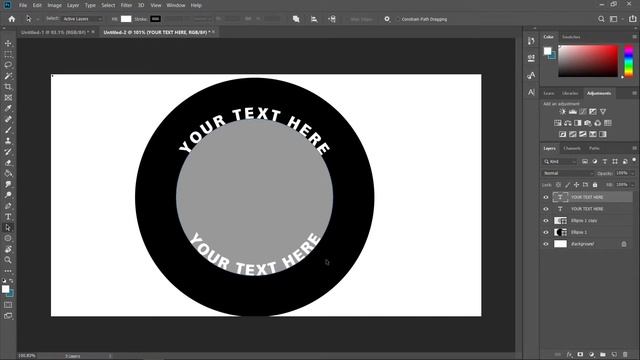Add a Brightness/Contrast adjustment
The height and width of the screenshot is (360, 640).
[x=562, y=112]
